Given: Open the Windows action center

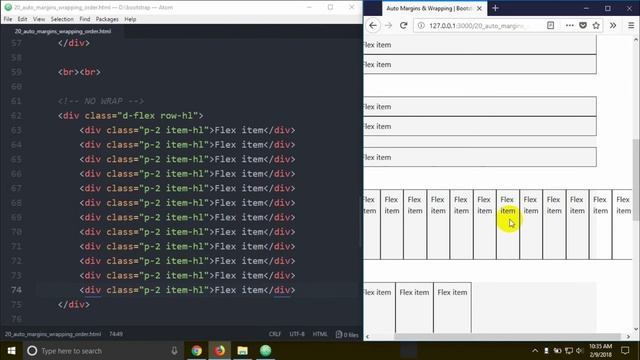Looking at the screenshot, I should coord(625,351).
